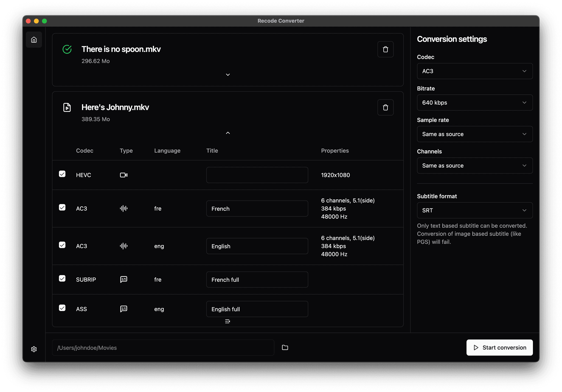Select the Home icon in the sidebar
The height and width of the screenshot is (392, 562).
[34, 40]
